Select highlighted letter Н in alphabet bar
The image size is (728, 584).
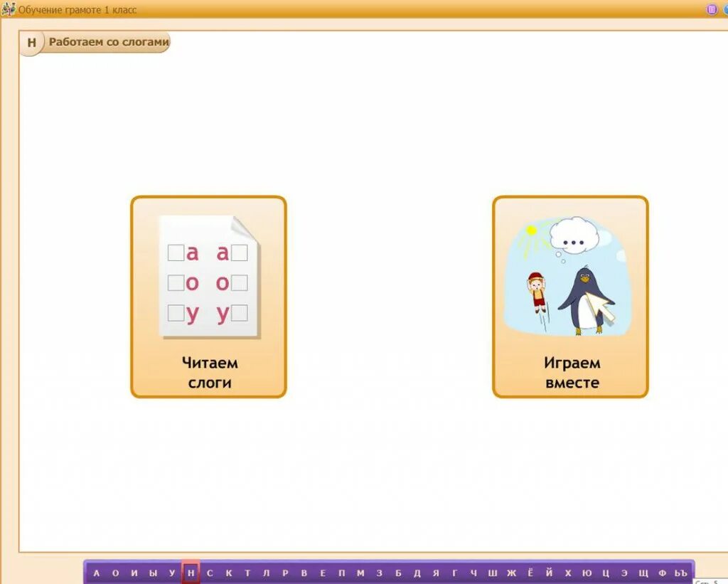point(191,573)
